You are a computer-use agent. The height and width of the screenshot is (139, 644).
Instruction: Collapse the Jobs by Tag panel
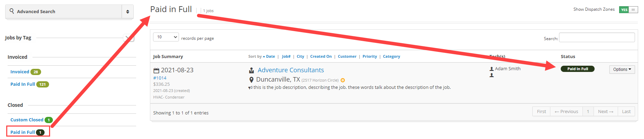click(128, 38)
